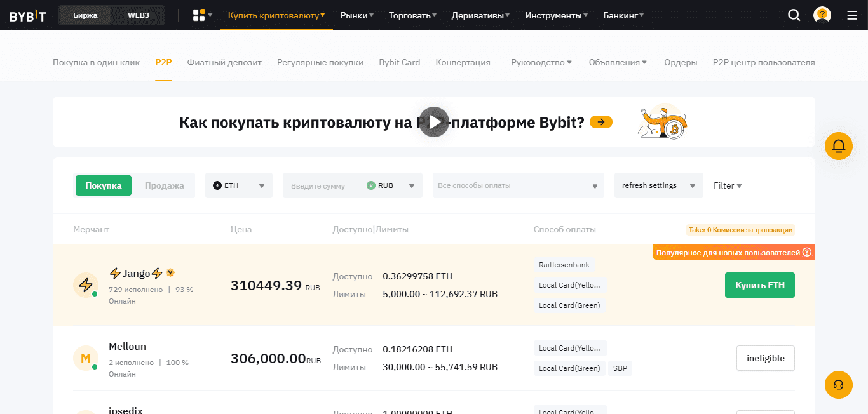The height and width of the screenshot is (414, 868).
Task: Expand the RUB currency dropdown
Action: coord(390,185)
